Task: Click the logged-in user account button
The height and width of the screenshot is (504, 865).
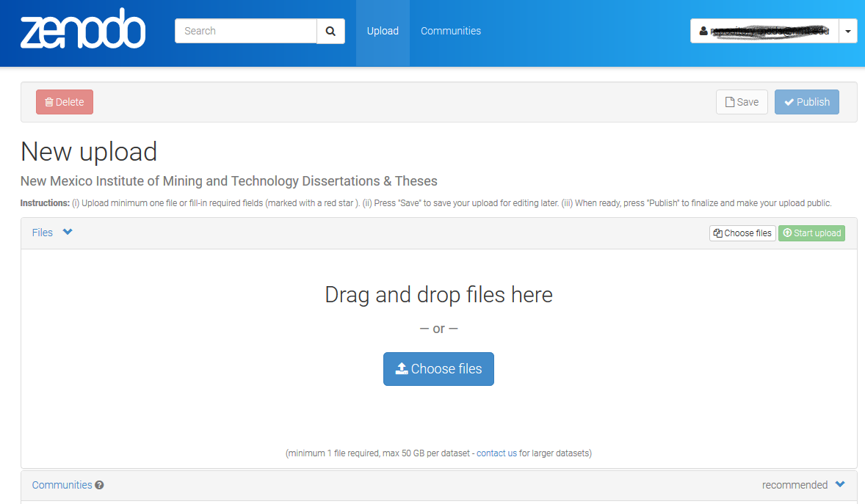Action: tap(764, 31)
